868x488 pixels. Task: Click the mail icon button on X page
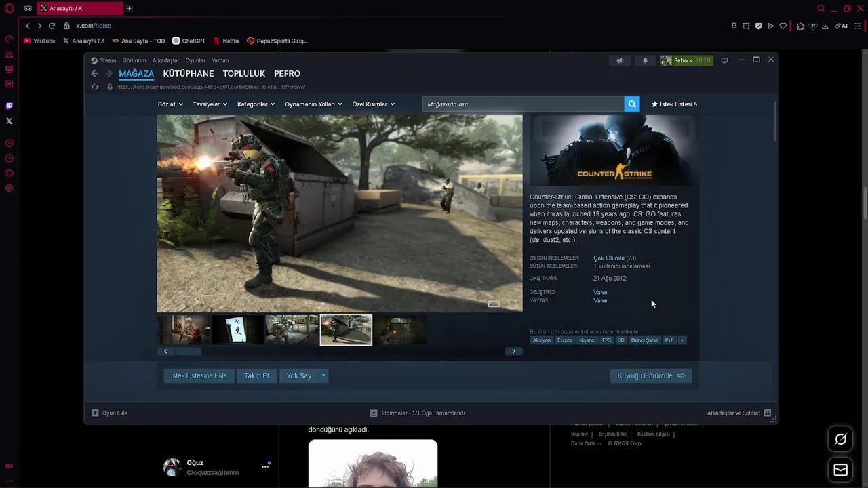click(x=841, y=470)
